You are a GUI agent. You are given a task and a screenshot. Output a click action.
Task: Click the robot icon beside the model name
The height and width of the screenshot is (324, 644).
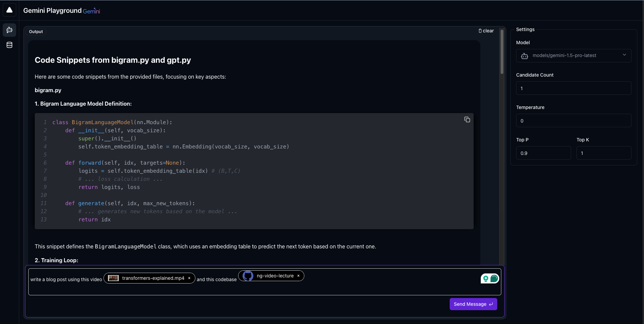(525, 56)
